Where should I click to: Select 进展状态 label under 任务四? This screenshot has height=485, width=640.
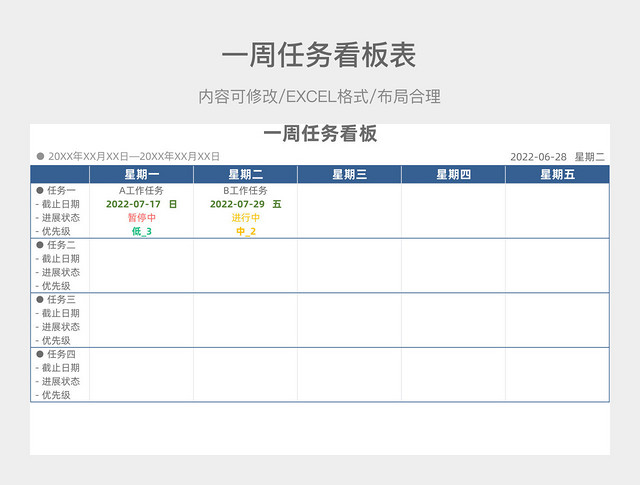(60, 381)
